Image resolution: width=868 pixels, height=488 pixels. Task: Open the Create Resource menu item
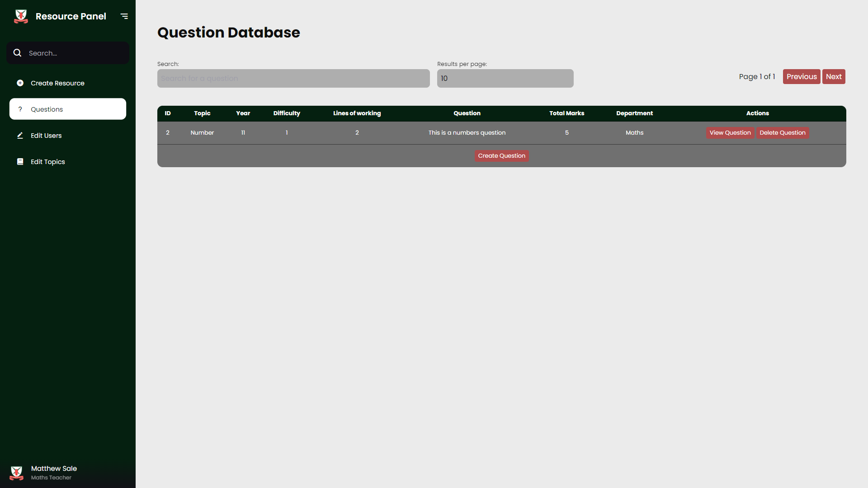coord(57,83)
